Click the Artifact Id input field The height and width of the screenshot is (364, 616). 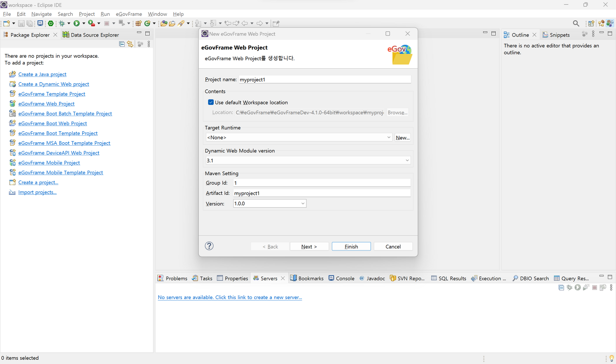coord(321,193)
